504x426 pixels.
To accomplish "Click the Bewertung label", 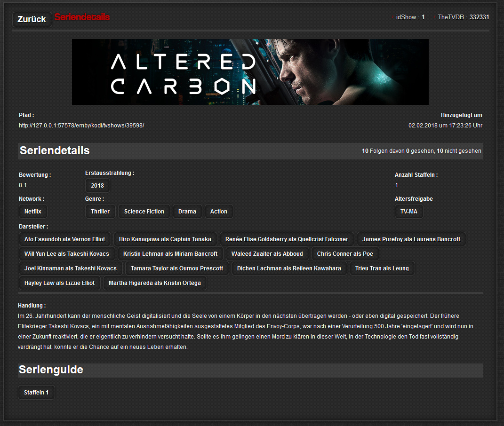I will [35, 175].
